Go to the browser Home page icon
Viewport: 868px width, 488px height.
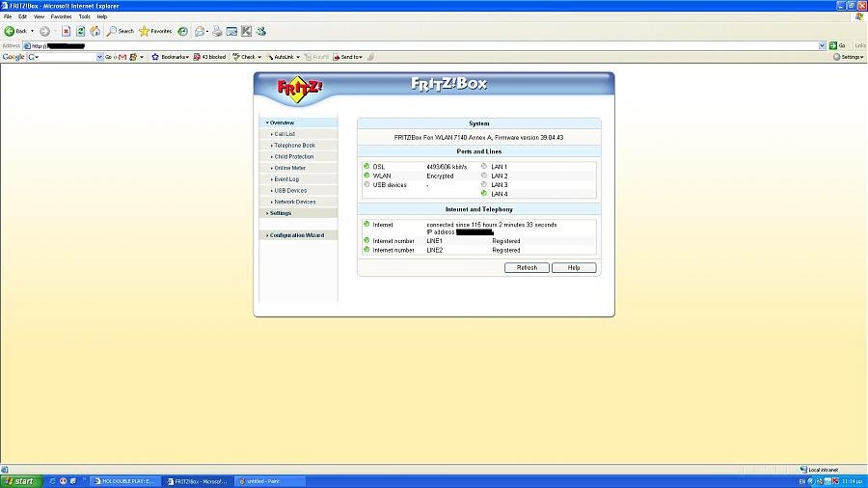pyautogui.click(x=95, y=31)
